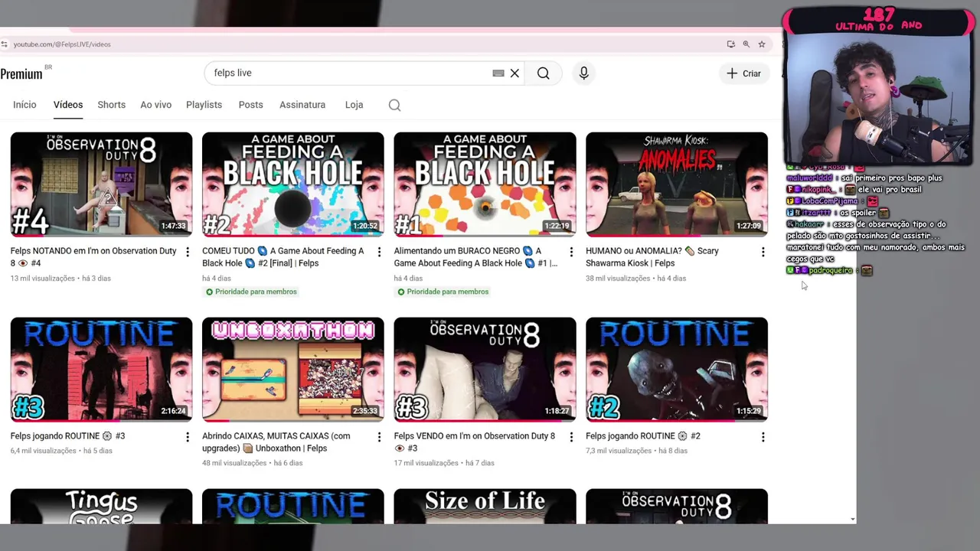Image resolution: width=980 pixels, height=551 pixels.
Task: Open title COMEU TUDO Feeding A Black Hole
Action: [283, 257]
